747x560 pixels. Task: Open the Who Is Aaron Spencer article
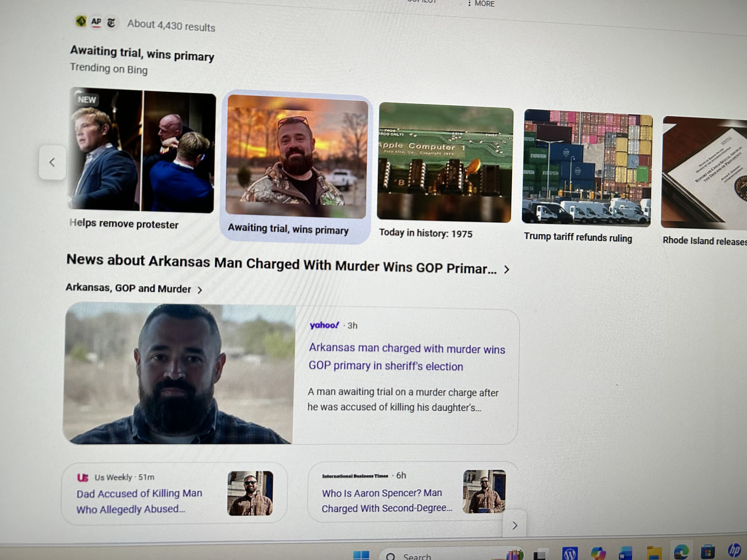[386, 501]
